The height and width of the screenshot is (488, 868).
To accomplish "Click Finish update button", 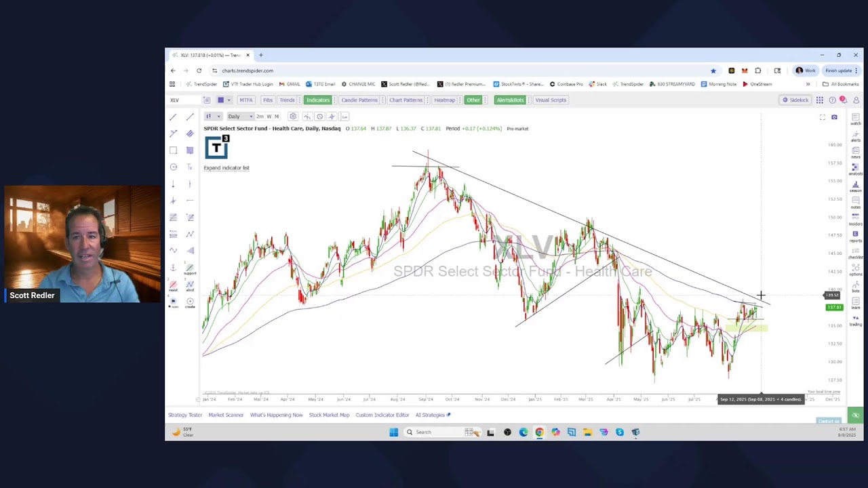I will (842, 70).
